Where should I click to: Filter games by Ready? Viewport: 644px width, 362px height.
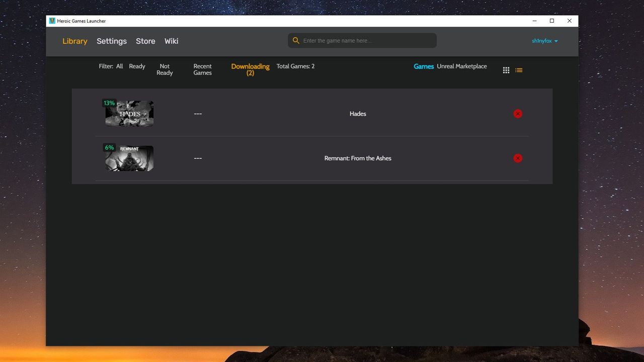137,66
